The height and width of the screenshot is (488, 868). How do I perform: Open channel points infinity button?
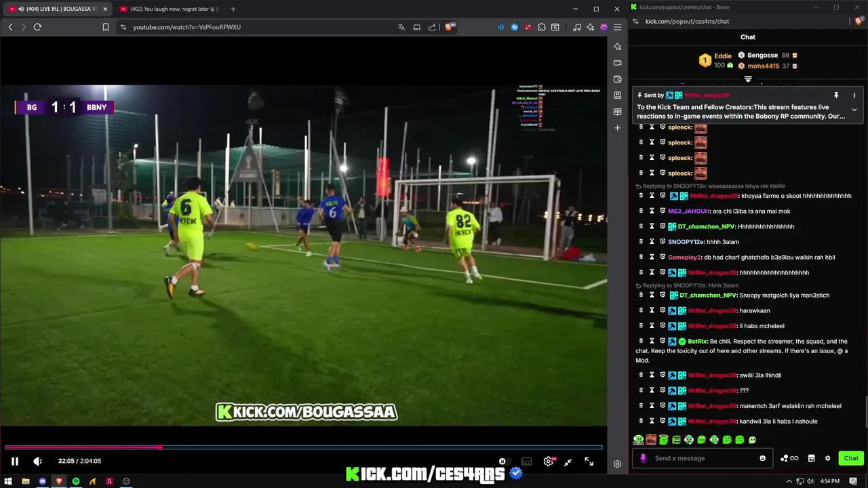tap(789, 458)
